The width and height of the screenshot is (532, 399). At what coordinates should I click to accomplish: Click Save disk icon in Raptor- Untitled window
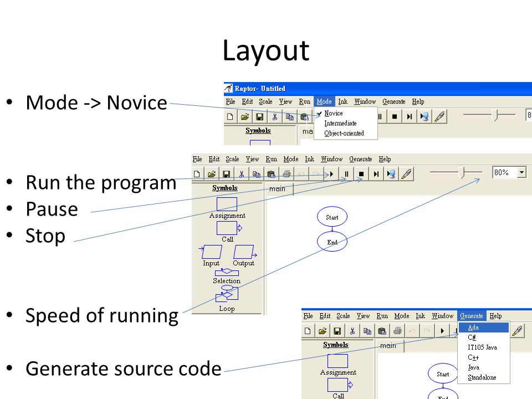pyautogui.click(x=259, y=117)
